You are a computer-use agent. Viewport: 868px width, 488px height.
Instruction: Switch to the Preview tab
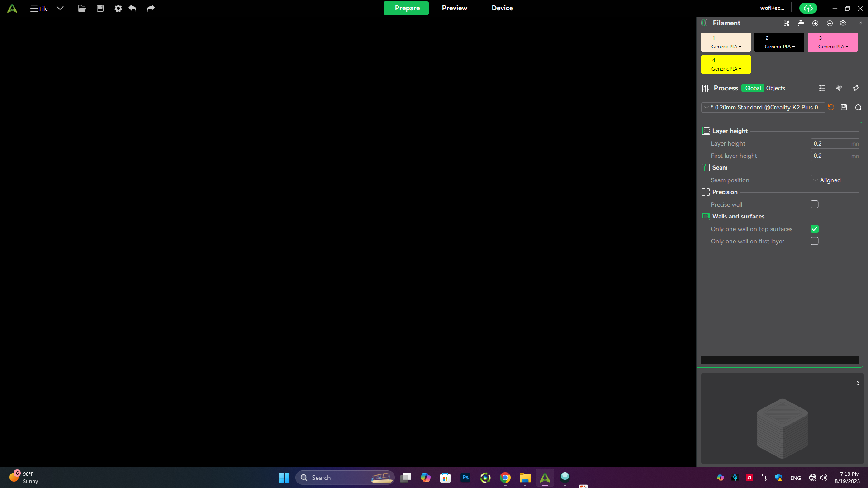pyautogui.click(x=454, y=8)
